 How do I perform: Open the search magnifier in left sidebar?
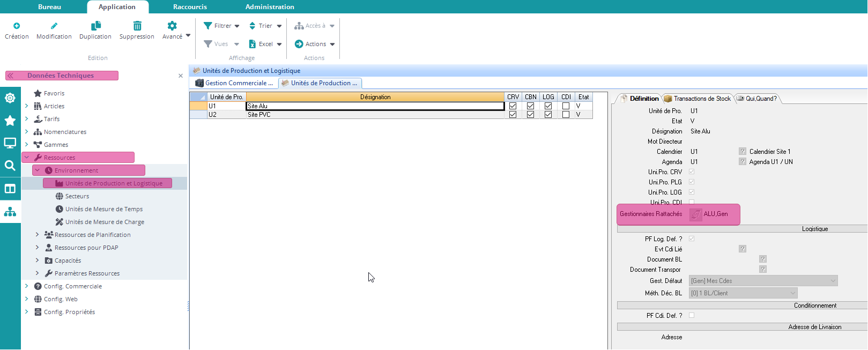(10, 166)
